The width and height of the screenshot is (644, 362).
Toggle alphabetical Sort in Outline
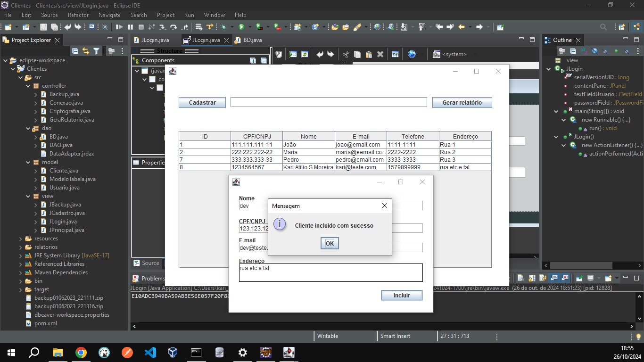584,51
